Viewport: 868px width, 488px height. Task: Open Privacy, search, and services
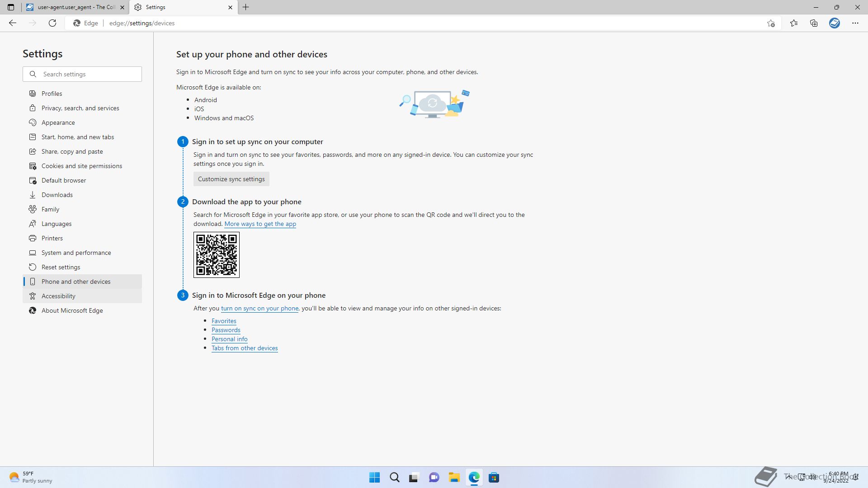82,108
